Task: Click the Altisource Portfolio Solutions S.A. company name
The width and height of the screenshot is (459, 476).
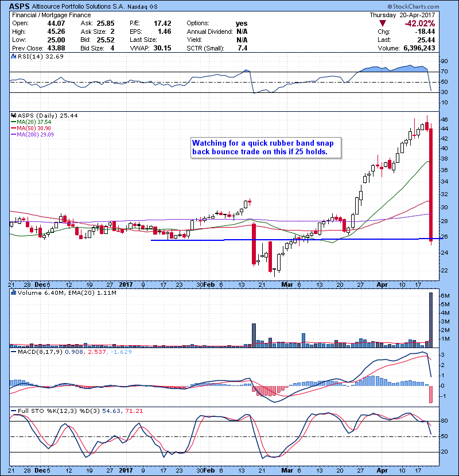Action: pyautogui.click(x=78, y=6)
